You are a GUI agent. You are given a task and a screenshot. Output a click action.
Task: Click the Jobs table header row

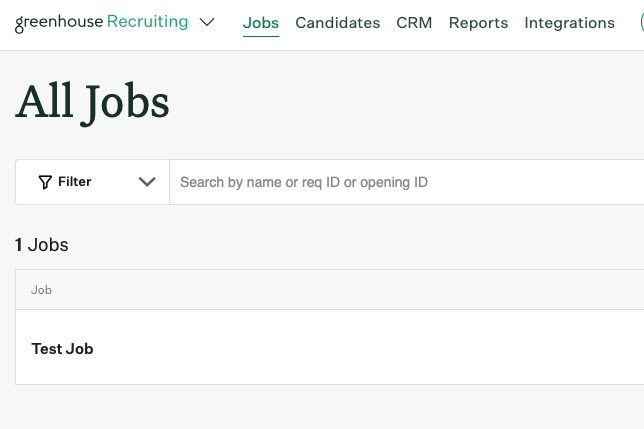pos(330,290)
